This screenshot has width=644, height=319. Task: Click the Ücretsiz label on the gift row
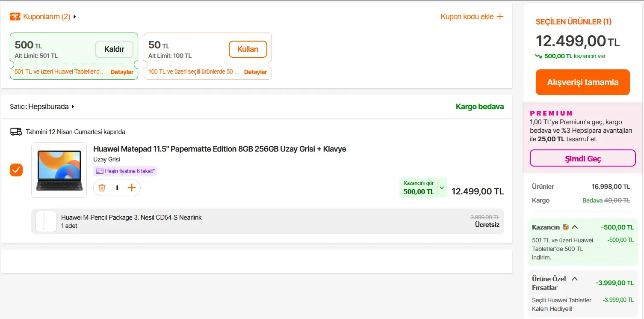(x=487, y=225)
